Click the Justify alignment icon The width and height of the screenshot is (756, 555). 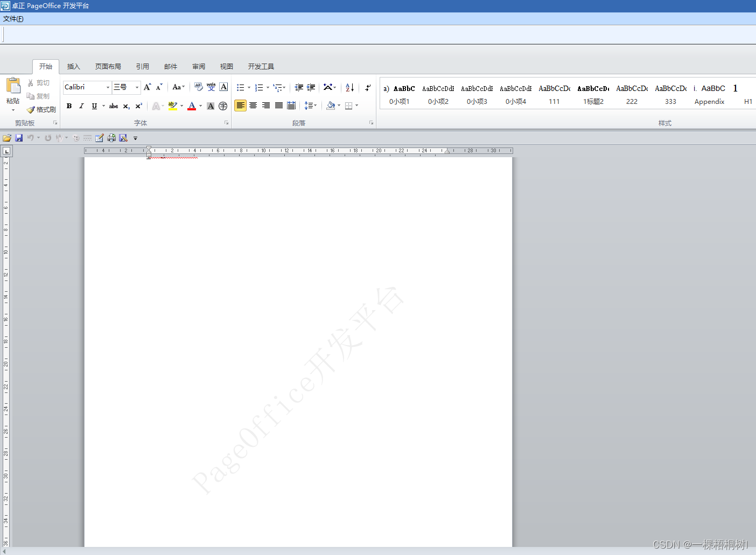pos(279,106)
